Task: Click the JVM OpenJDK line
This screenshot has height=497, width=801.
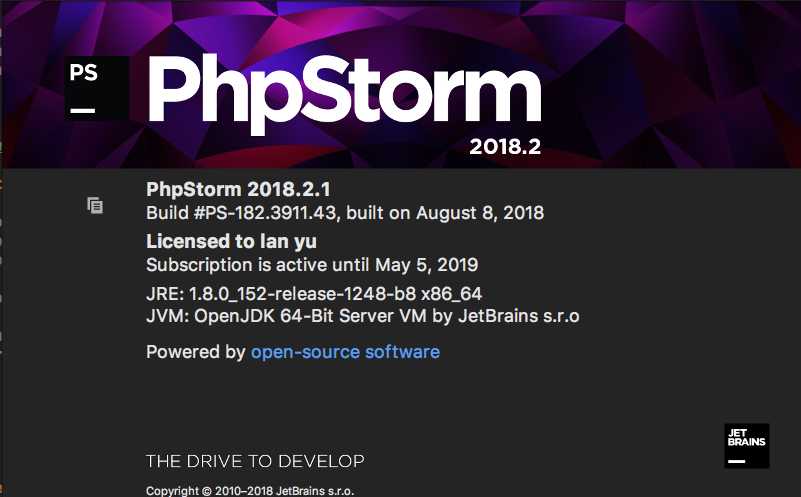Action: tap(363, 316)
